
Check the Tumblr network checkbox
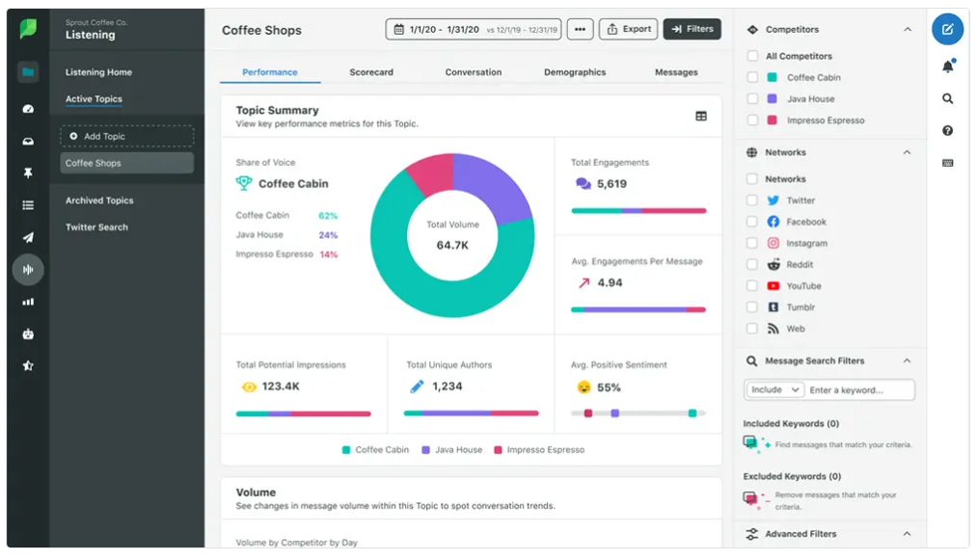click(752, 307)
